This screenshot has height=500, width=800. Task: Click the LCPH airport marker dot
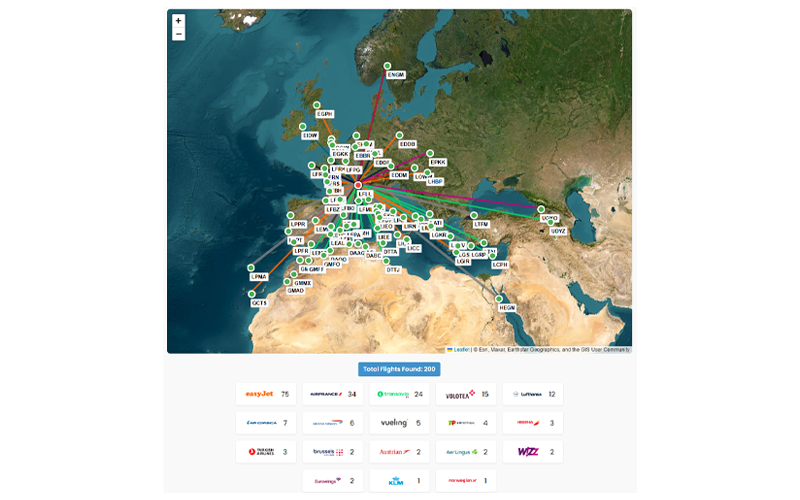click(492, 256)
